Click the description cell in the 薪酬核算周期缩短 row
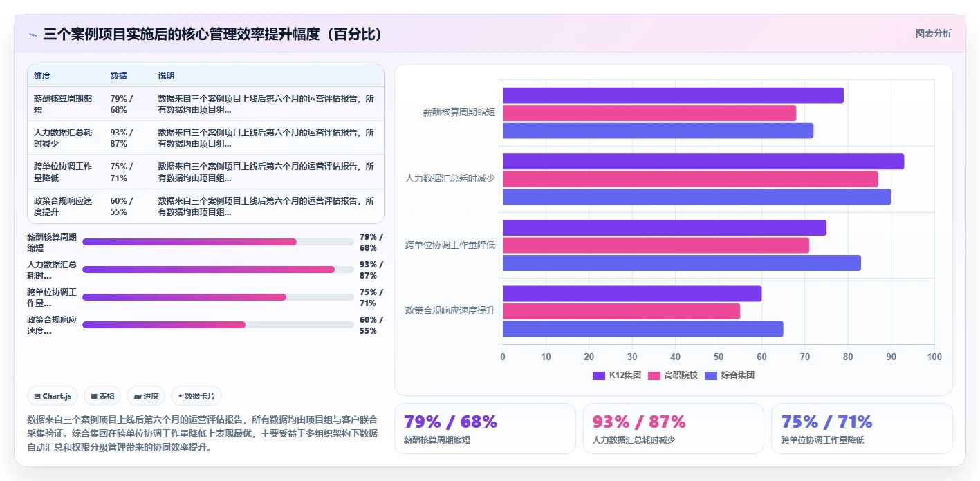Viewport: 980px width, 481px height. point(266,104)
